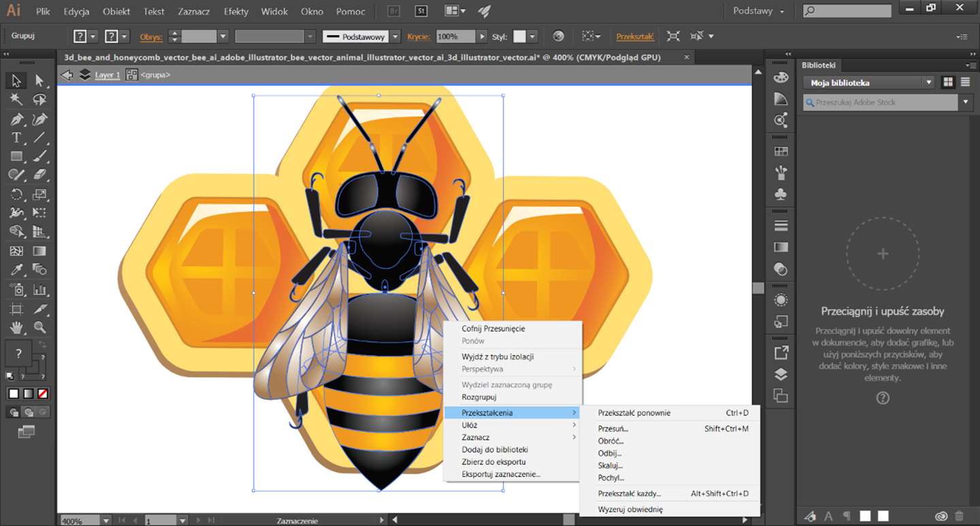Open the Symbols panel icon

(x=781, y=194)
